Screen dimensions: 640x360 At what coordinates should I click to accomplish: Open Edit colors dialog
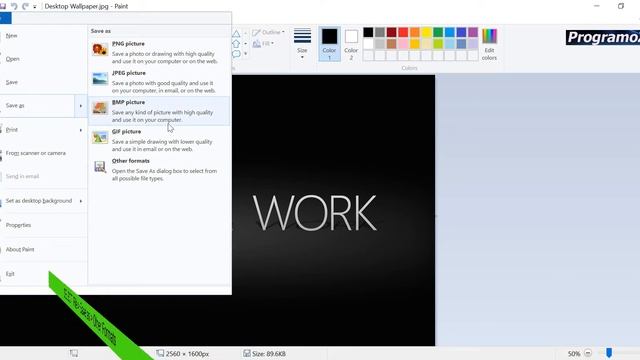pyautogui.click(x=489, y=44)
